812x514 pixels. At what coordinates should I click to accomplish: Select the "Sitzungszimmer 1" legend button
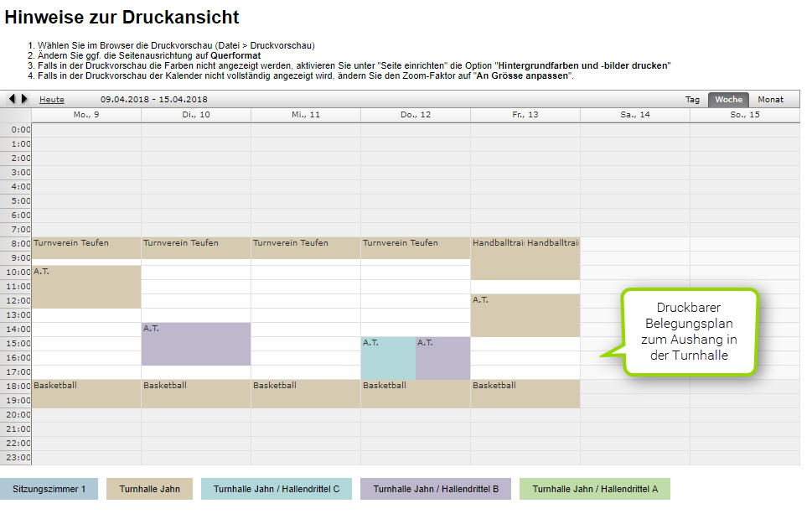49,489
